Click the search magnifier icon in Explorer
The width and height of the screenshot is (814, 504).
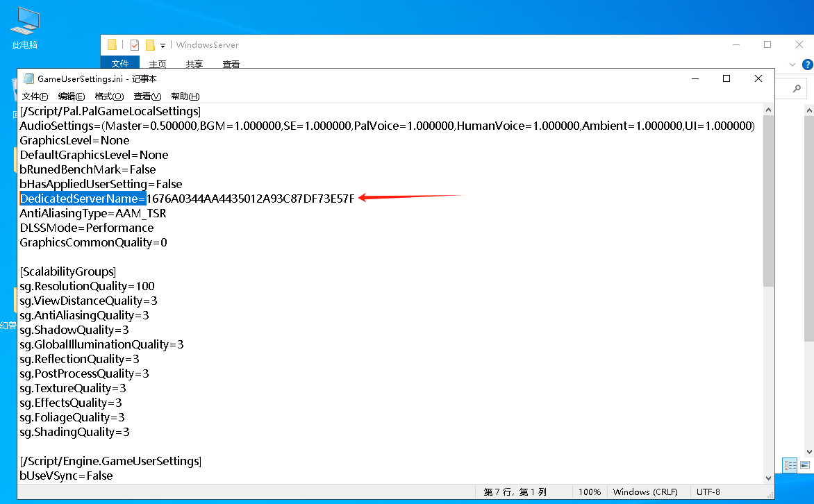point(797,88)
